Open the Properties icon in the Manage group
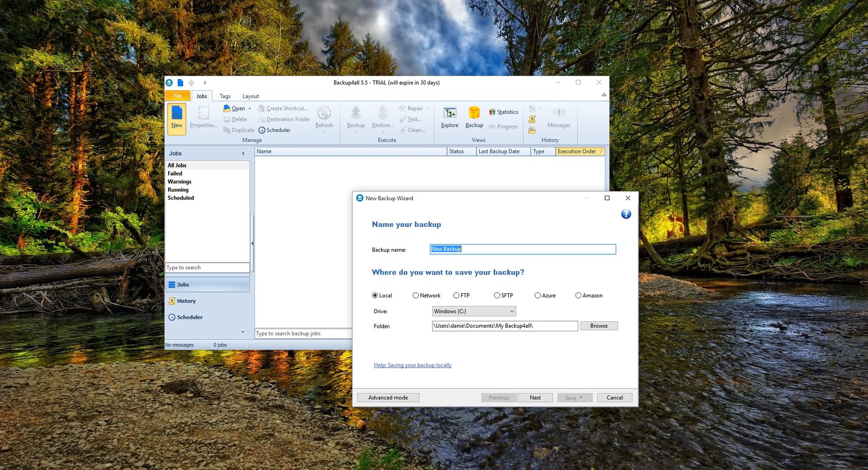This screenshot has height=470, width=868. pos(203,117)
